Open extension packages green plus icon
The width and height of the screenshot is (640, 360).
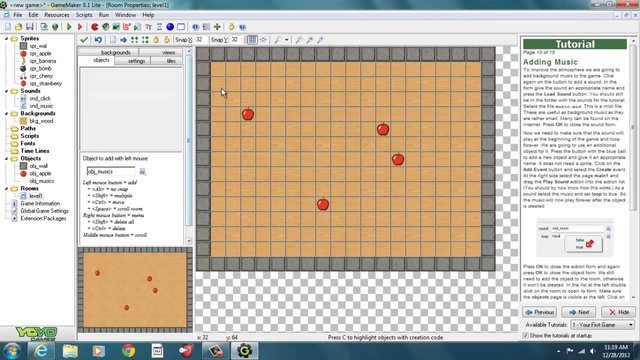click(x=217, y=27)
